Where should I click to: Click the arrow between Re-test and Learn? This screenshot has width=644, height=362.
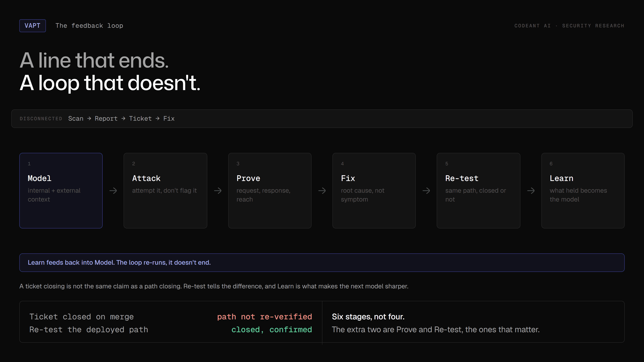pos(531,191)
